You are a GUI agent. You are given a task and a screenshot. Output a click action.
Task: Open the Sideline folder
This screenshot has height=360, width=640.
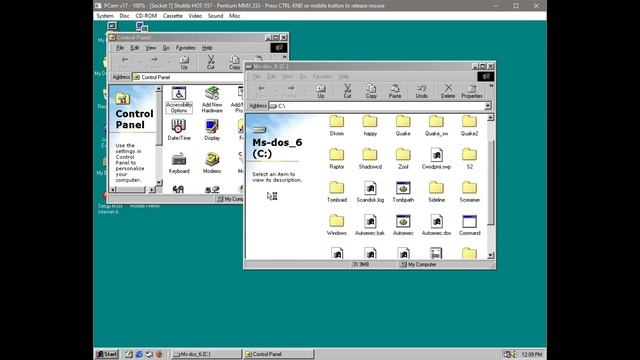[436, 191]
